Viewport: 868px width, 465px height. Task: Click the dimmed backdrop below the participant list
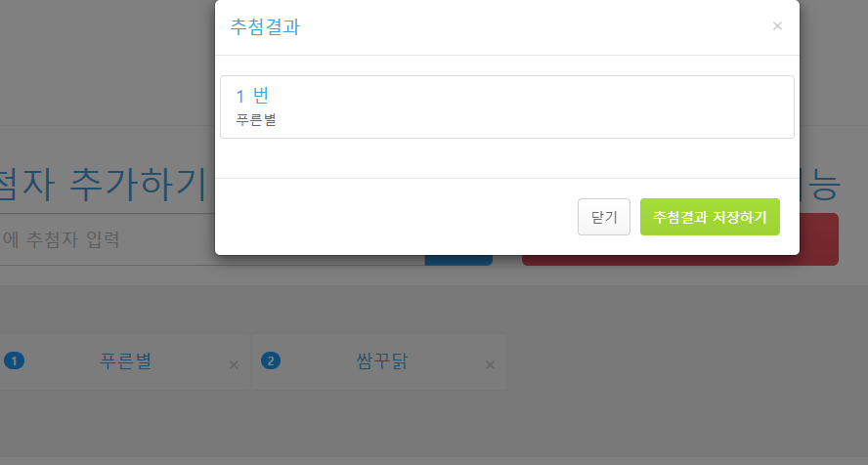point(434,426)
